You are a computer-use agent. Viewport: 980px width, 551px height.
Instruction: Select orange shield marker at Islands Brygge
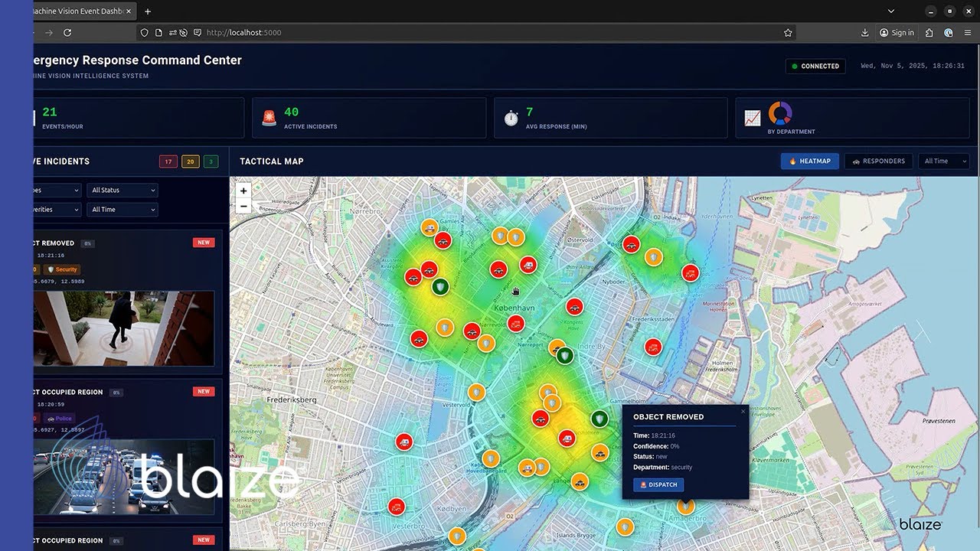click(626, 527)
